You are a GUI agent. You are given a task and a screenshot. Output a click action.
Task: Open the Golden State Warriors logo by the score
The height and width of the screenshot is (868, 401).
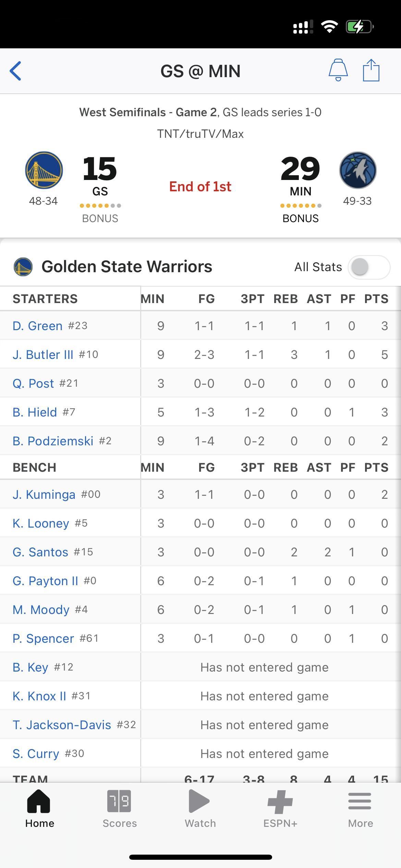tap(44, 170)
